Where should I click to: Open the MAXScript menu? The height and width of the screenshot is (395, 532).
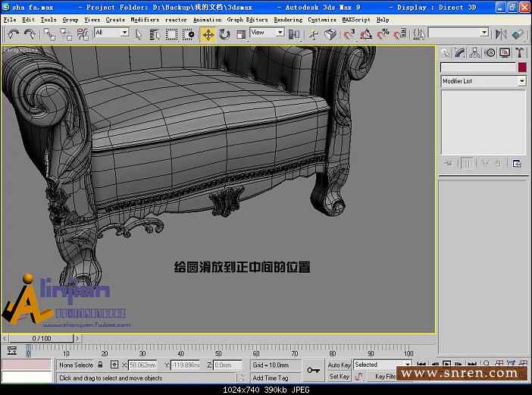coord(356,20)
